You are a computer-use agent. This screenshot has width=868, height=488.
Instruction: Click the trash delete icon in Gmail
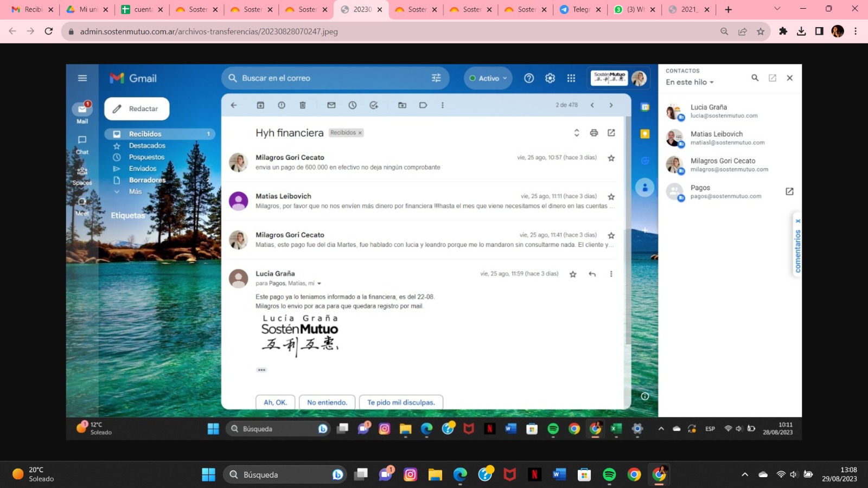pyautogui.click(x=303, y=105)
